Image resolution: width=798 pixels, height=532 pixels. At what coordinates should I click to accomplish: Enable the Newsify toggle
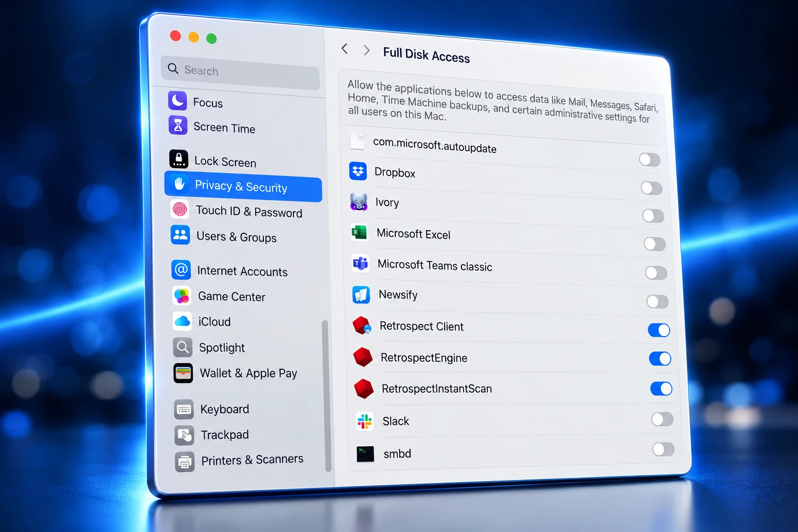658,301
